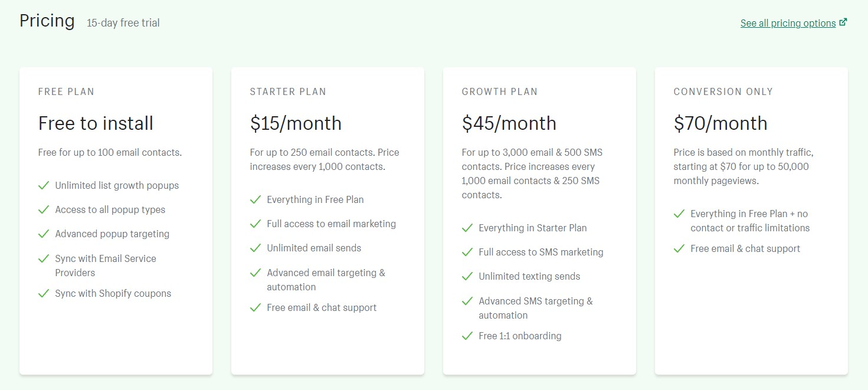Image resolution: width=868 pixels, height=390 pixels.
Task: Click the Pricing section title
Action: (x=47, y=21)
